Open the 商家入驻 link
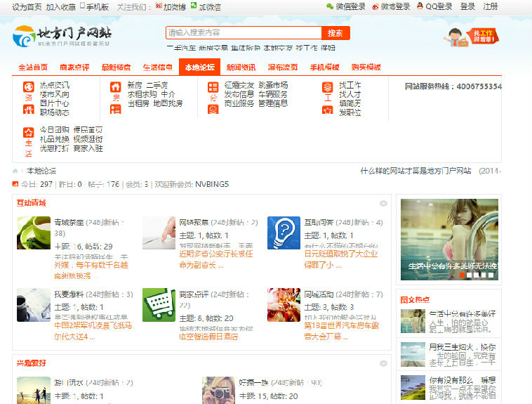The width and height of the screenshot is (532, 404). 88,148
